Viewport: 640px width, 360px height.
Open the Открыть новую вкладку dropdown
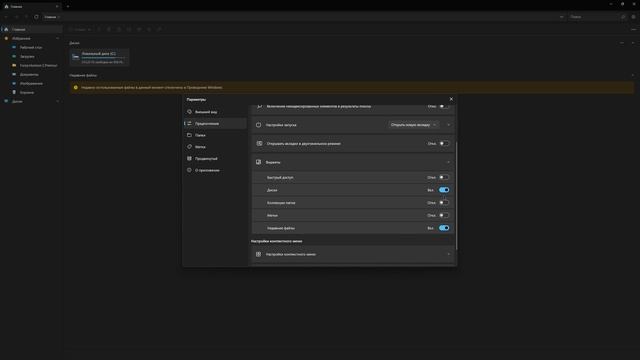pos(413,124)
